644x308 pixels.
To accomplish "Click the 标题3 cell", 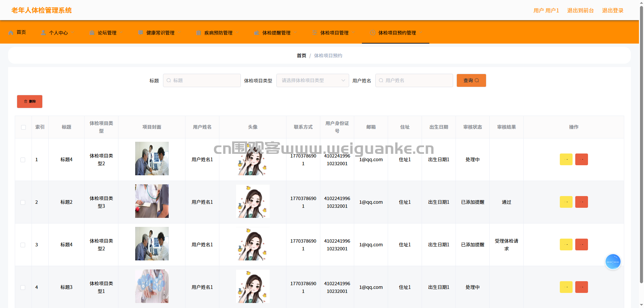I will tap(66, 287).
